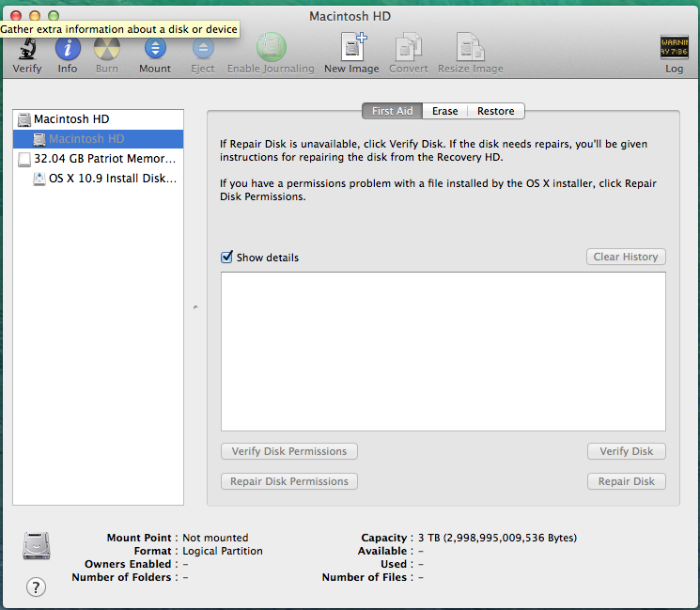Click Repair Disk Permissions button
This screenshot has width=700, height=610.
(288, 481)
